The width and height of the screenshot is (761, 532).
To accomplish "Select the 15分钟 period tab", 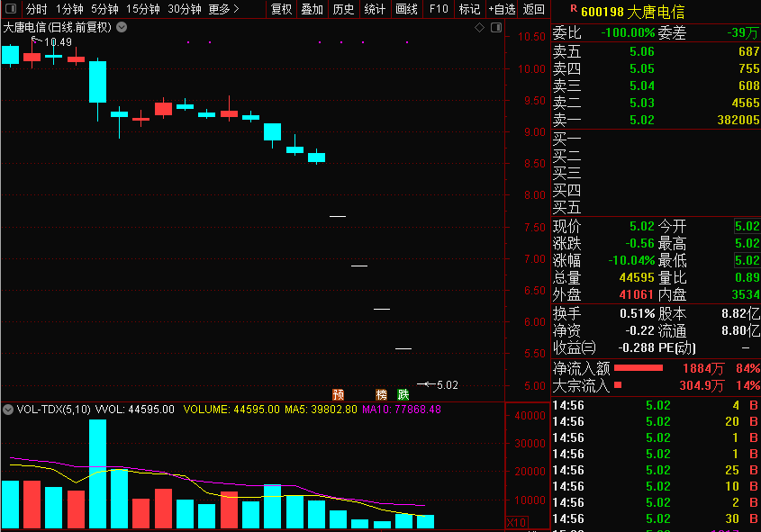I will point(143,9).
